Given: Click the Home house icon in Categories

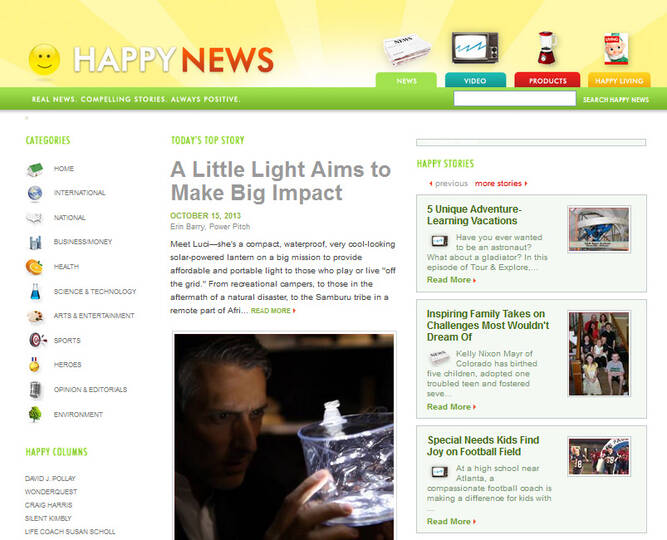Looking at the screenshot, I should 35,169.
